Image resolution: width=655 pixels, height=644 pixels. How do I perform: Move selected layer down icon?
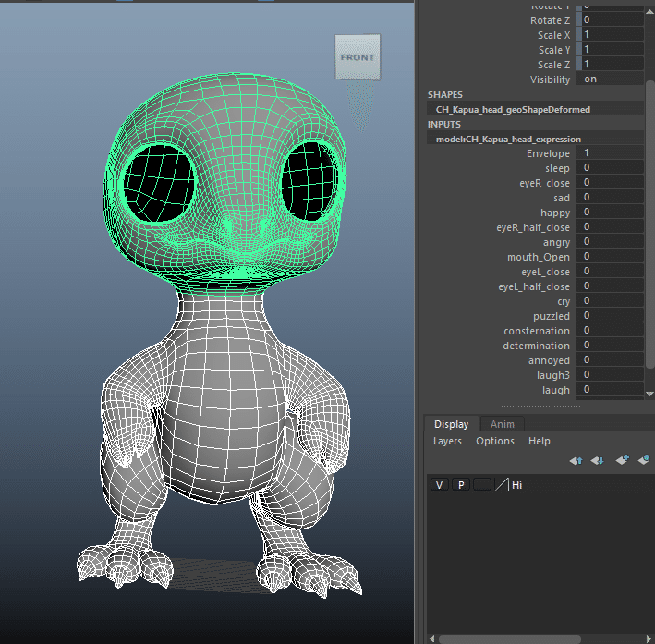[x=597, y=460]
